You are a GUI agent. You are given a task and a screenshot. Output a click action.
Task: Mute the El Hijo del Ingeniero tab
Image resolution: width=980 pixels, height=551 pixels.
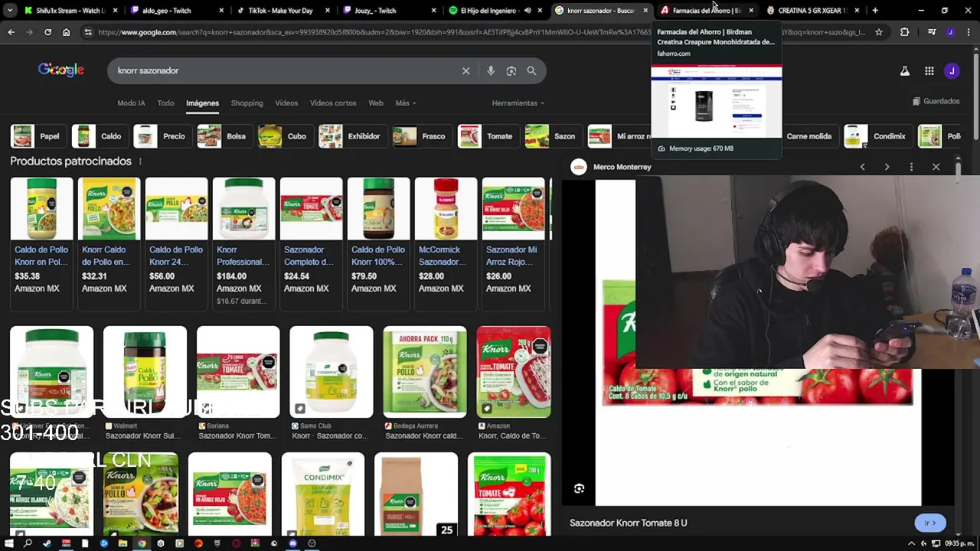click(x=528, y=11)
